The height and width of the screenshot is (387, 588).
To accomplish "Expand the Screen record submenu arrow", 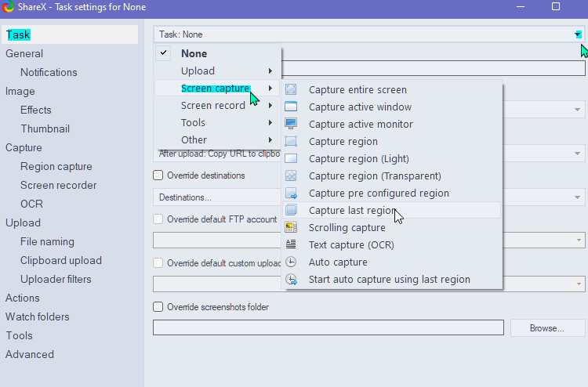I will [270, 105].
